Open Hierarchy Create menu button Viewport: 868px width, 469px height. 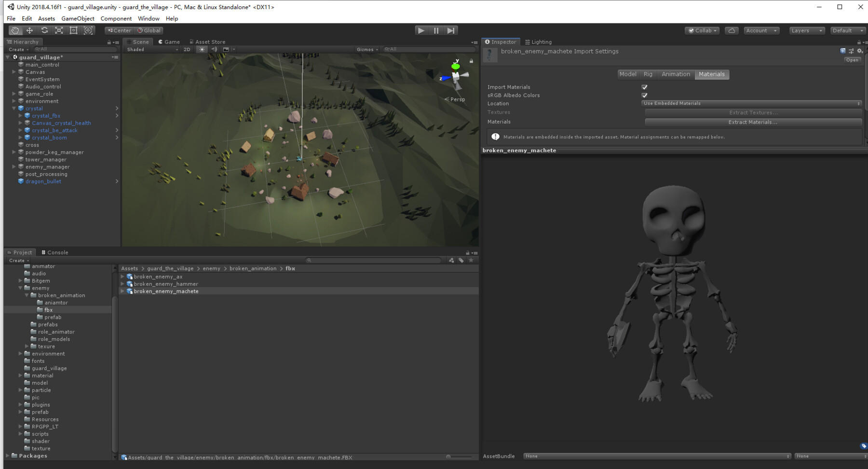pyautogui.click(x=18, y=49)
